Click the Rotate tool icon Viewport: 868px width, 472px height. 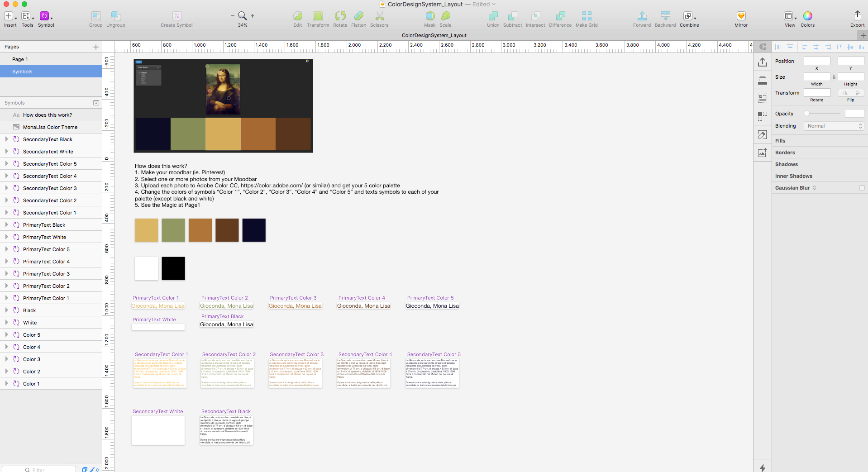(340, 16)
